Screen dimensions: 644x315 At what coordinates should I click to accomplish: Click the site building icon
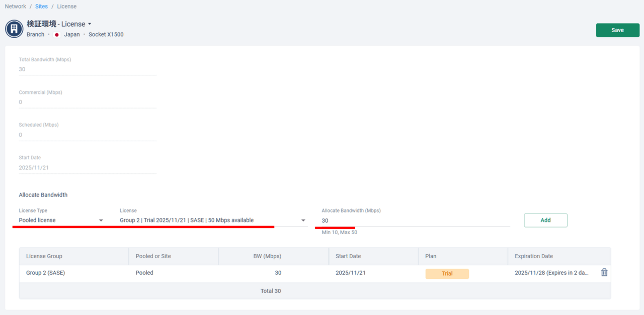(x=14, y=29)
